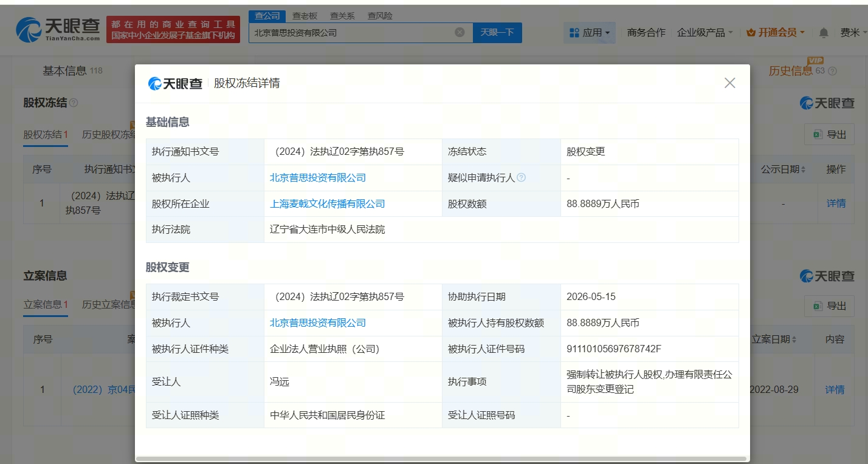This screenshot has width=868, height=464.
Task: Open notifications via the bell icon
Action: click(824, 32)
